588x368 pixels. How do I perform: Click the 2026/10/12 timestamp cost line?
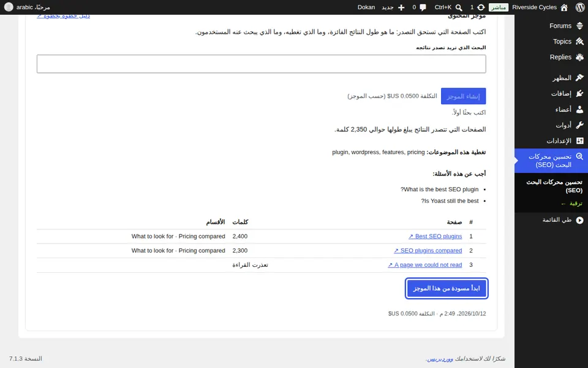tap(437, 313)
